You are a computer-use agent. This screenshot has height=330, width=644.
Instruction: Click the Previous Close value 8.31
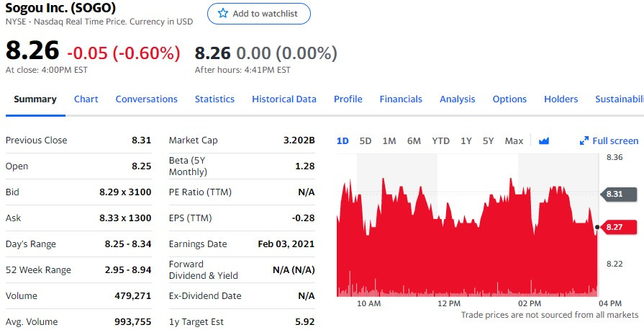(x=141, y=141)
